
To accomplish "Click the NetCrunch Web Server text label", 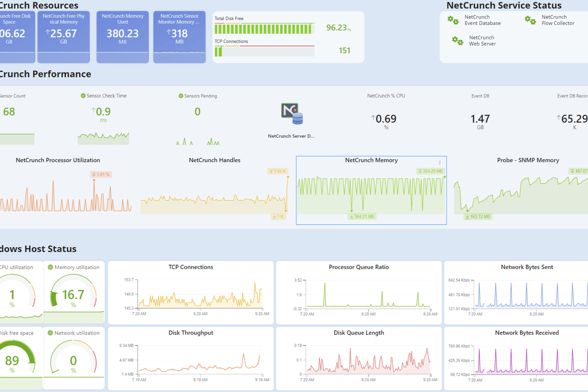I will tap(483, 41).
